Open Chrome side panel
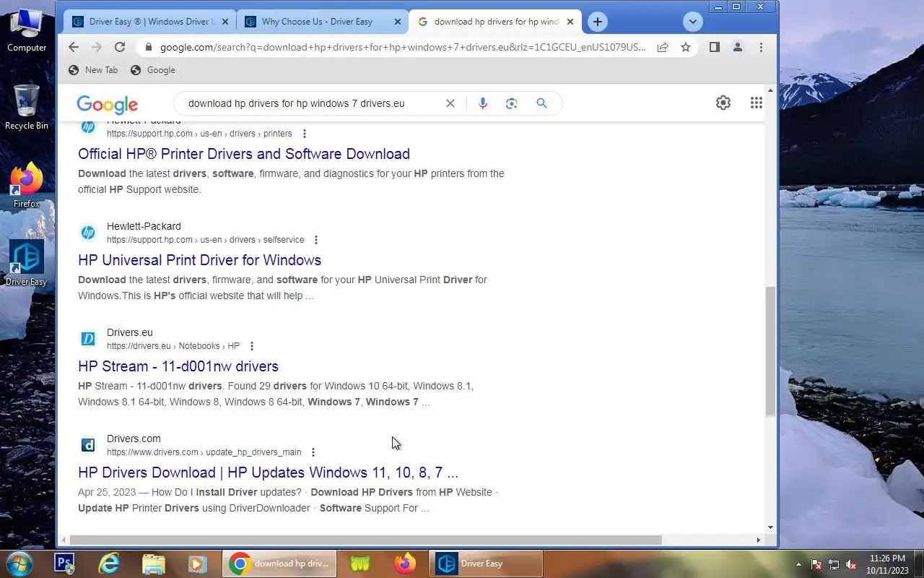The image size is (924, 578). tap(714, 47)
